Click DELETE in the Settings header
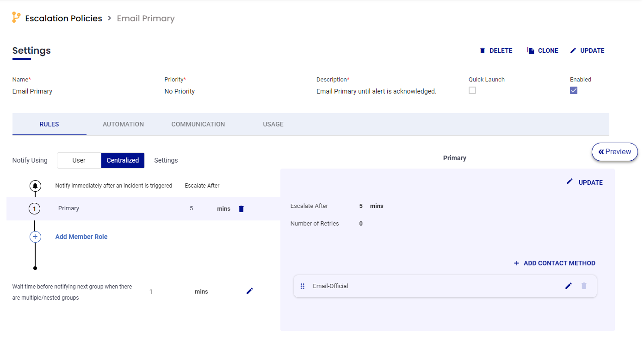The height and width of the screenshot is (339, 644). (496, 50)
